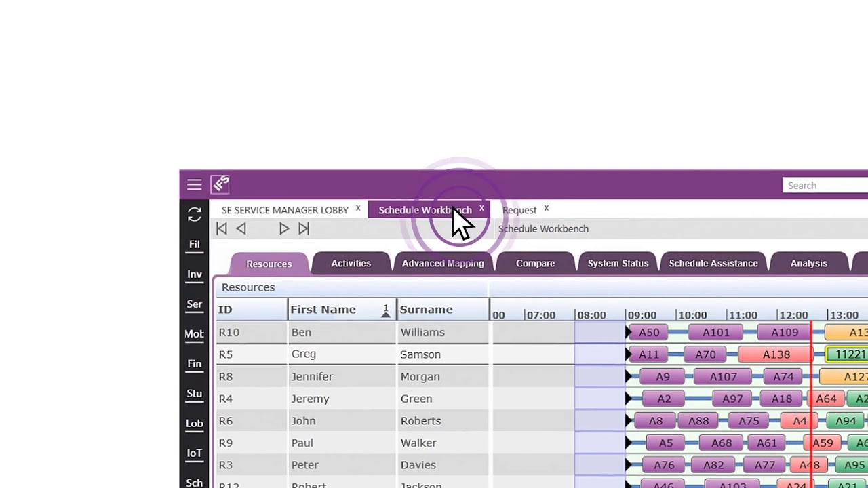Screen dimensions: 868x488
Task: Select the Compare tab
Action: (536, 263)
